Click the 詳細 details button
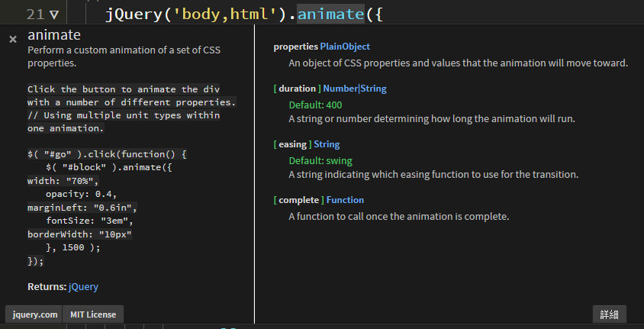 609,314
